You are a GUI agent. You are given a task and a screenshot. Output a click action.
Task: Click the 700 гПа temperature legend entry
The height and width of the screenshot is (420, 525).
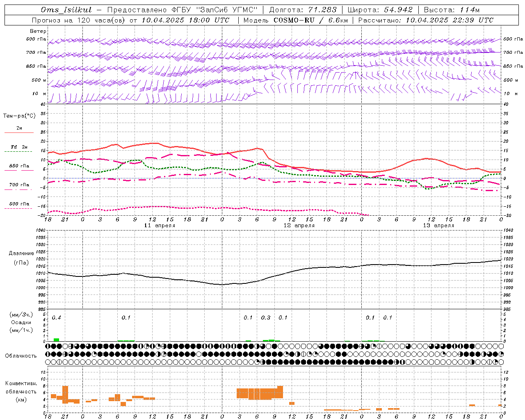point(19,185)
